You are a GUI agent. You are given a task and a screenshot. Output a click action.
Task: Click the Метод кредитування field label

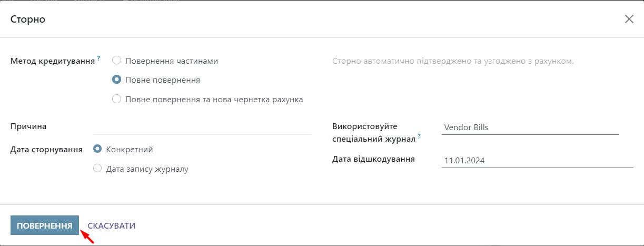click(x=53, y=61)
